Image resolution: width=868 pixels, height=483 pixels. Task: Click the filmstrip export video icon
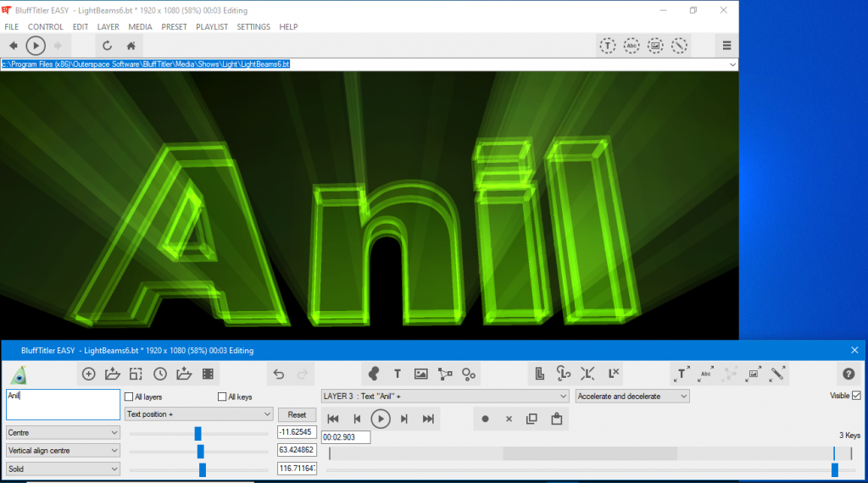coord(208,374)
